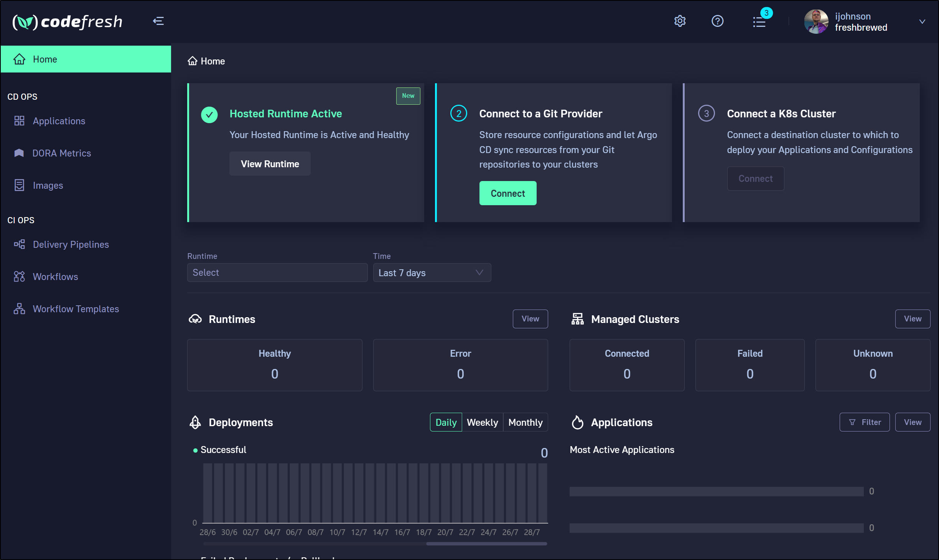
Task: Click the Last 7 days chevron arrow
Action: pos(479,272)
